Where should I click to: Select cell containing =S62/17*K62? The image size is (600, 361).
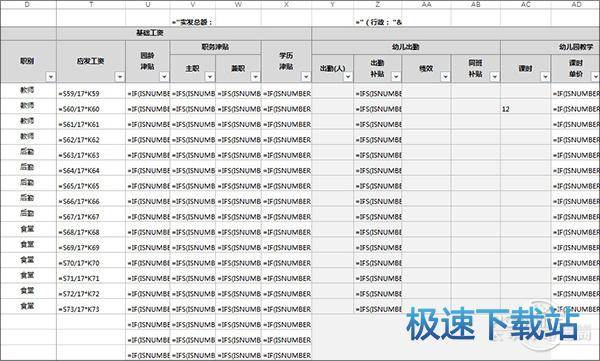pos(91,137)
